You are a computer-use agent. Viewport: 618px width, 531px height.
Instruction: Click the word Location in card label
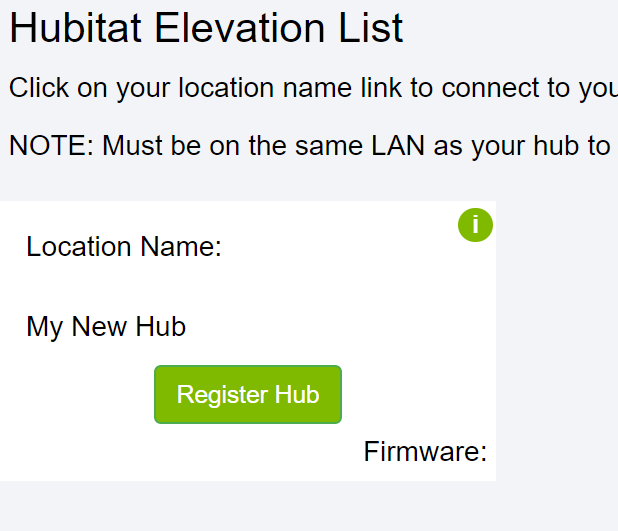(78, 247)
